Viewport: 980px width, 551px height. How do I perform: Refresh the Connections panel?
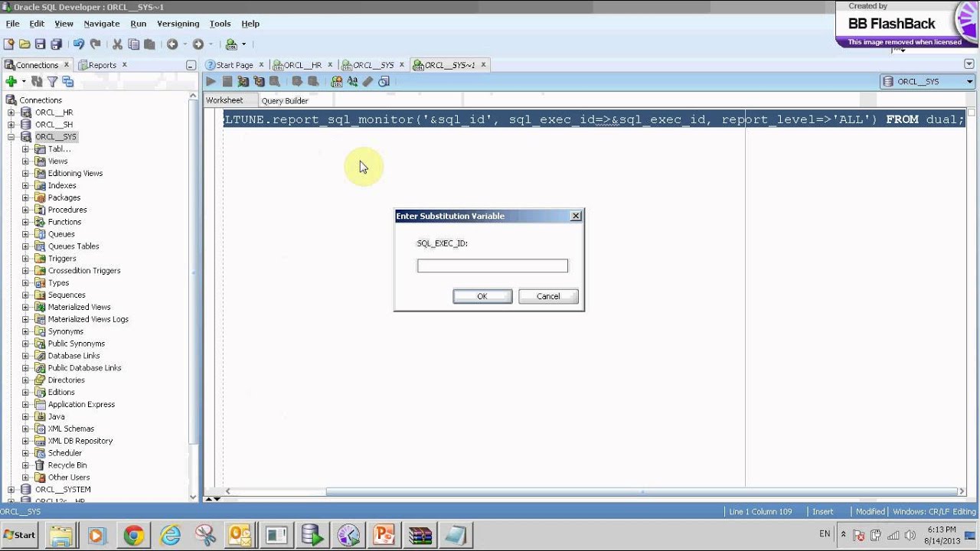37,81
